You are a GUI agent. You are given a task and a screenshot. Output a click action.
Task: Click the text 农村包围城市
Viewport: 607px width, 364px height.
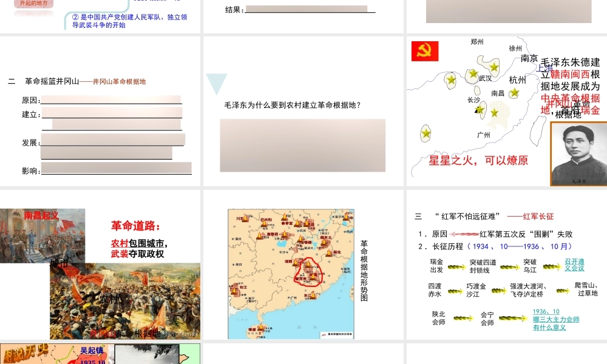click(139, 243)
